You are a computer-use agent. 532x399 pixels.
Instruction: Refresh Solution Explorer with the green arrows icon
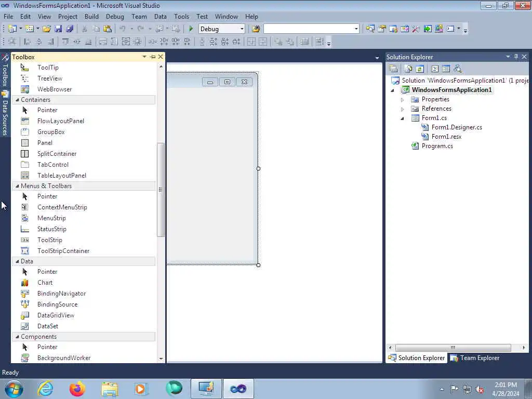pos(420,69)
